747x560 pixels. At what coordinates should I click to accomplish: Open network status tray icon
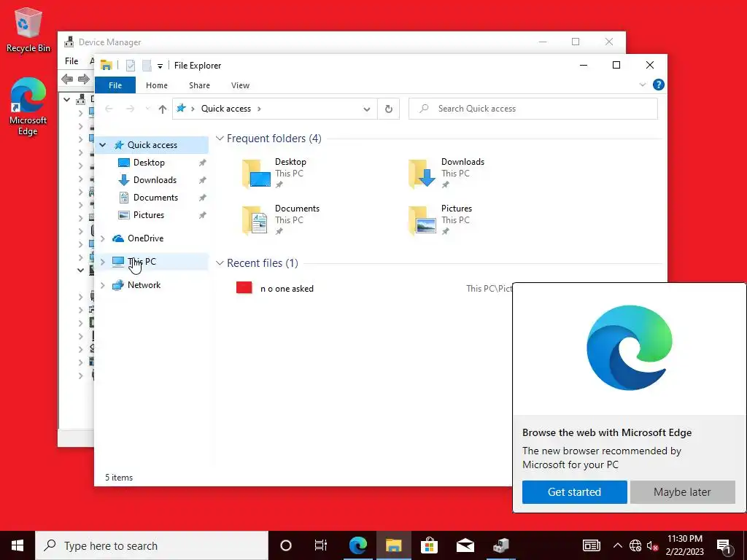point(635,545)
